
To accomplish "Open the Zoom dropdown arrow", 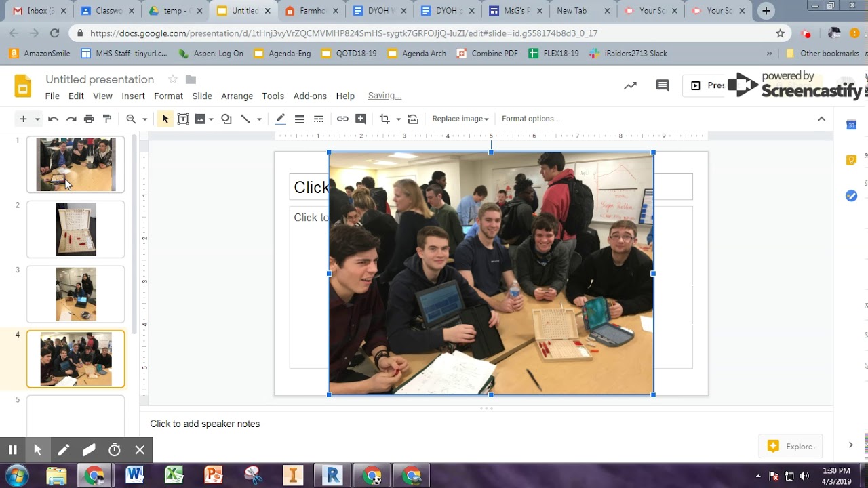I will coord(144,119).
